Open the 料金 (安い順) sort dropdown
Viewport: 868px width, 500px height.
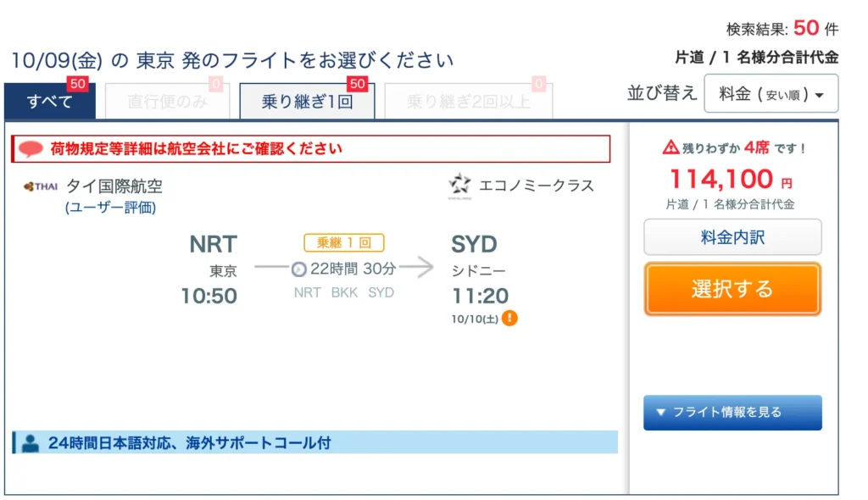pyautogui.click(x=771, y=93)
